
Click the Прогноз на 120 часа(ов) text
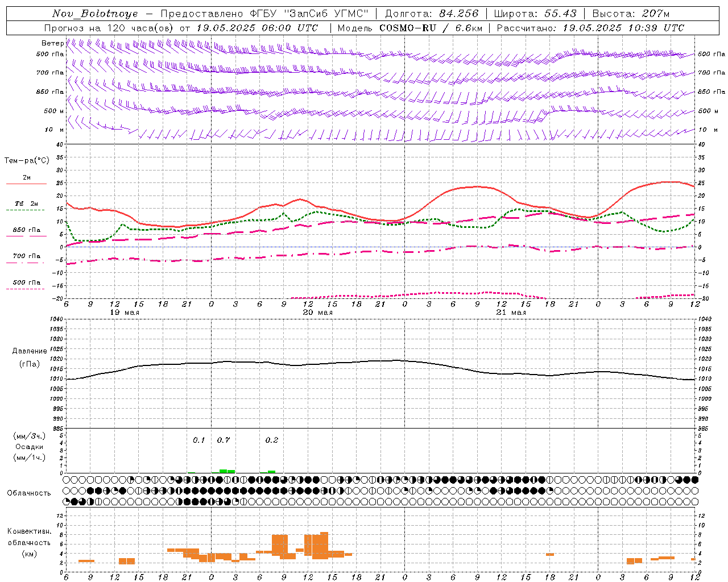(110, 28)
